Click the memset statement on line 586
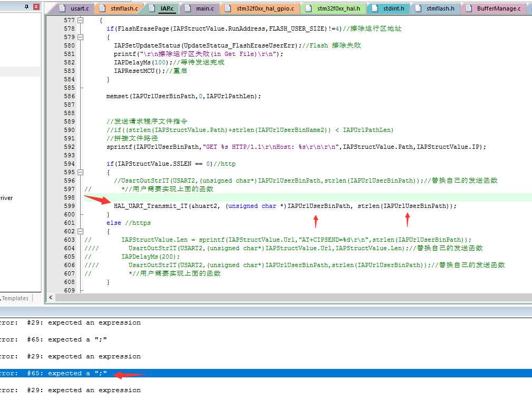Viewport: 532px width, 399px height. click(183, 96)
